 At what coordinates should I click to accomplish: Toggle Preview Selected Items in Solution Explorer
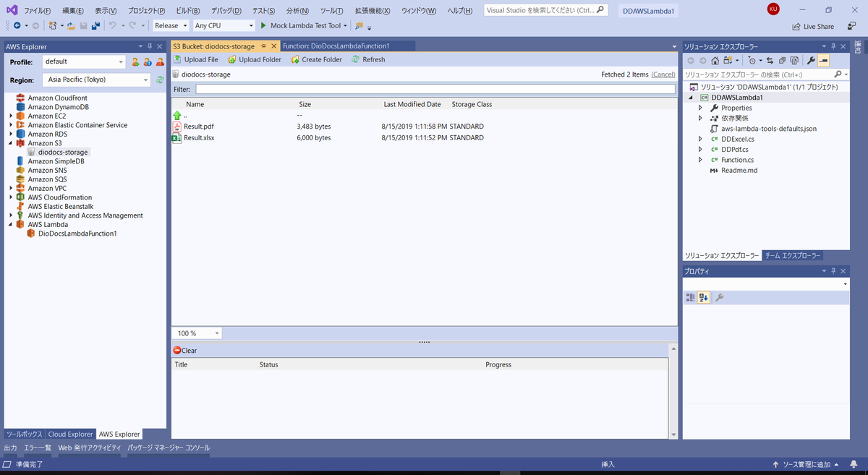(x=823, y=61)
